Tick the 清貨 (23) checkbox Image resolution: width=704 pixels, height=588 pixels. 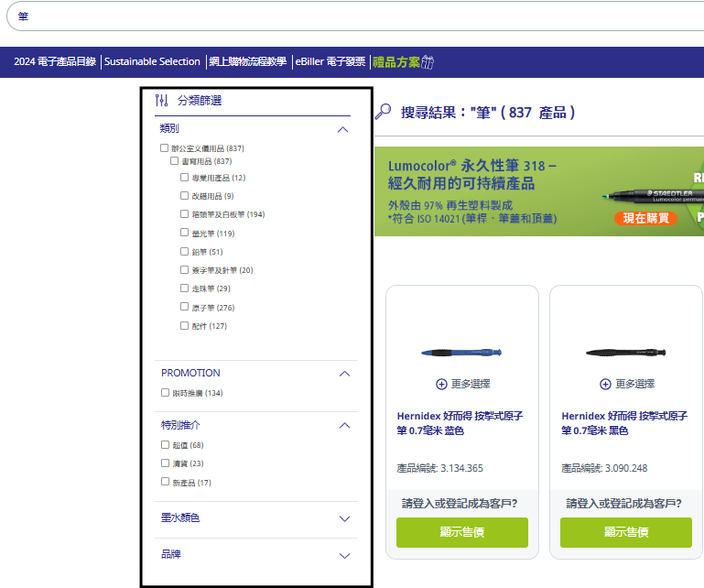pos(165,463)
